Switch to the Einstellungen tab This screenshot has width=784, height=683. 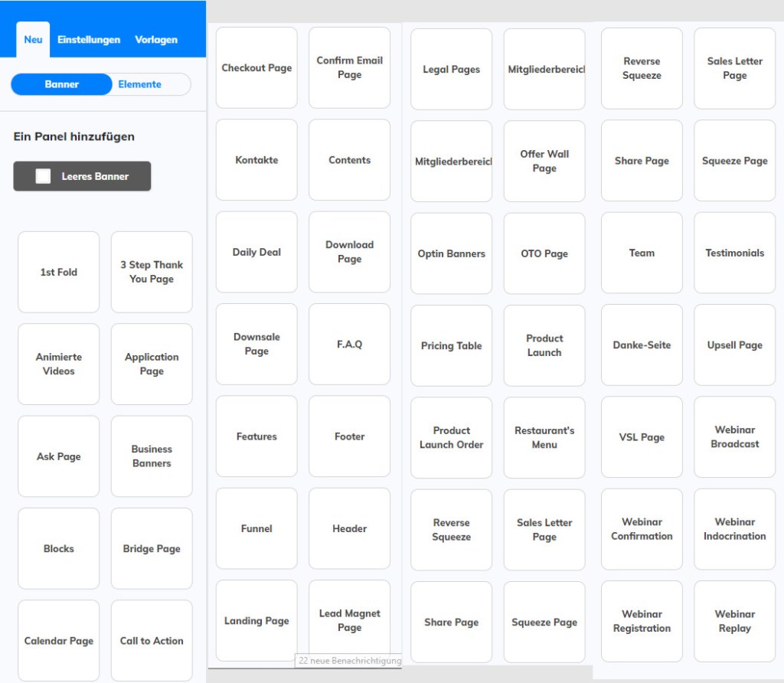[x=89, y=40]
